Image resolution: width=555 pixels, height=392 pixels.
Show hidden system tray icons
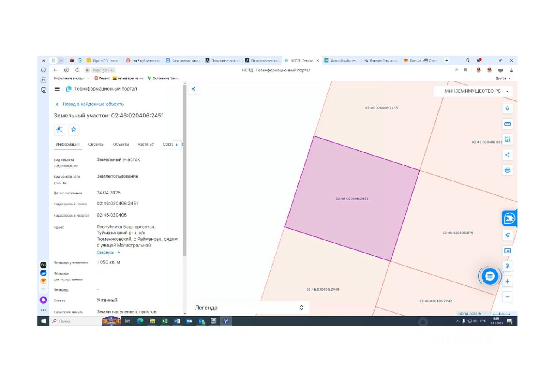pos(457,321)
